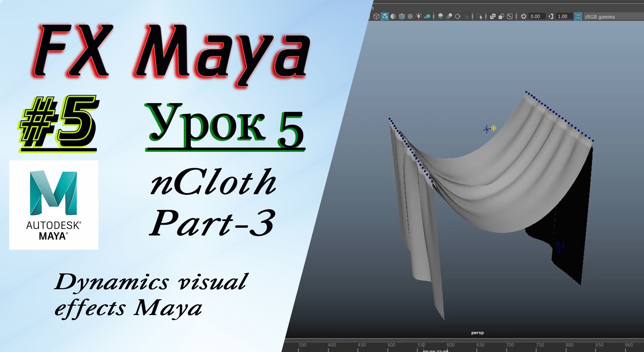Jump to frame 350 on timeline
The width and height of the screenshot is (644, 352).
point(302,345)
